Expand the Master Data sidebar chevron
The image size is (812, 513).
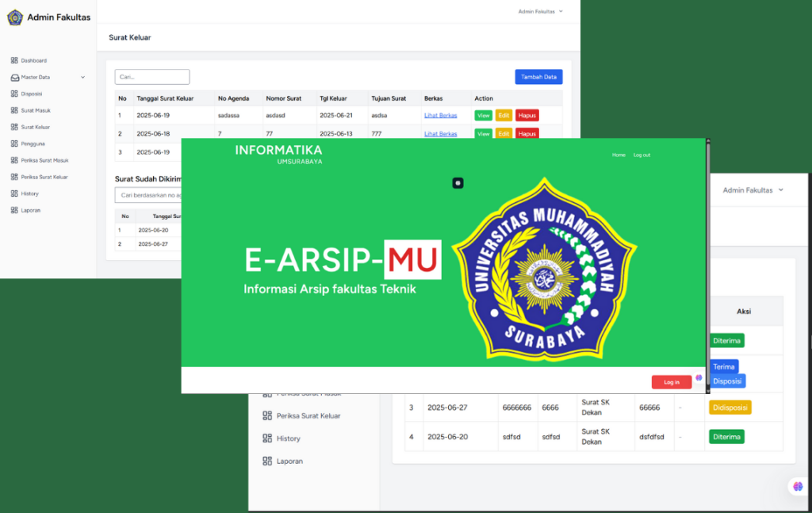coord(82,77)
